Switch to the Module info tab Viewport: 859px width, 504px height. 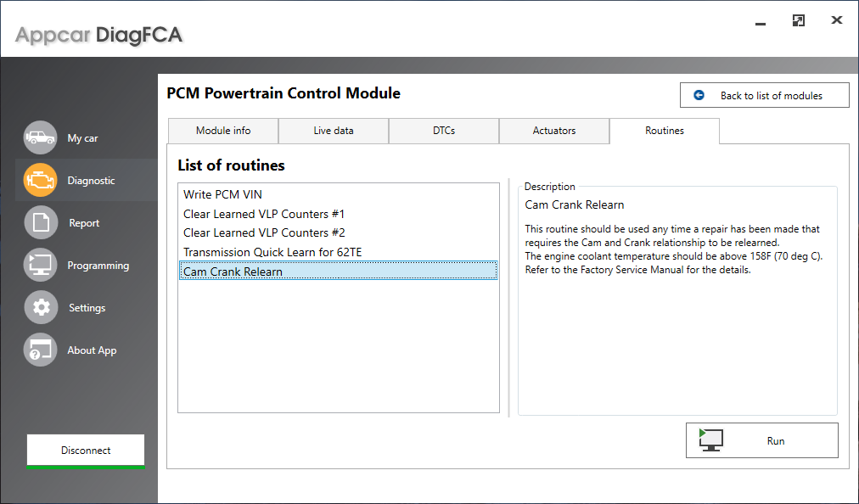(223, 131)
